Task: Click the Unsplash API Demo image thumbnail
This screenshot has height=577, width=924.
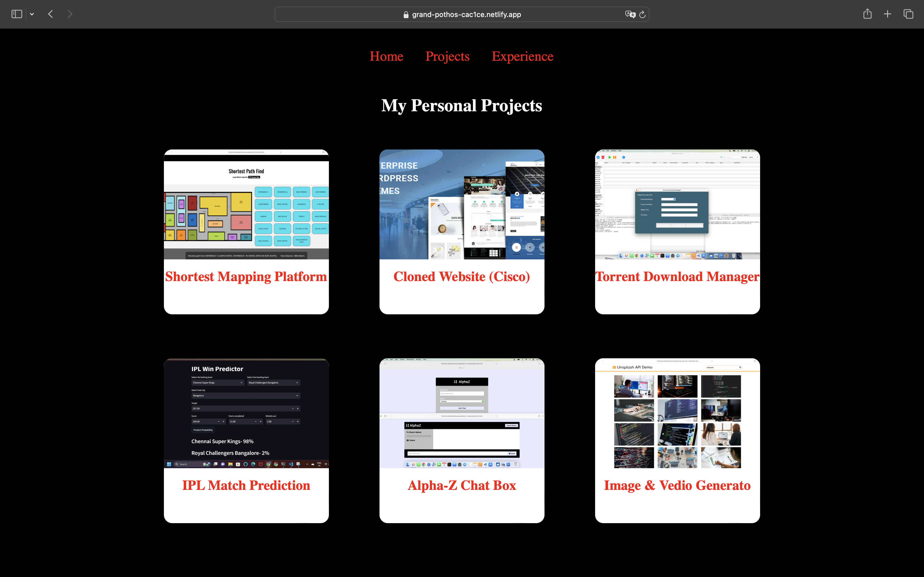Action: 677,413
